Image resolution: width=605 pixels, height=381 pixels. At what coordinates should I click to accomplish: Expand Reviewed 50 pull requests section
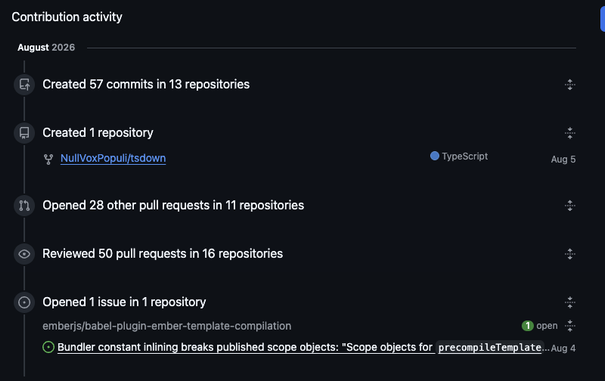(x=570, y=254)
